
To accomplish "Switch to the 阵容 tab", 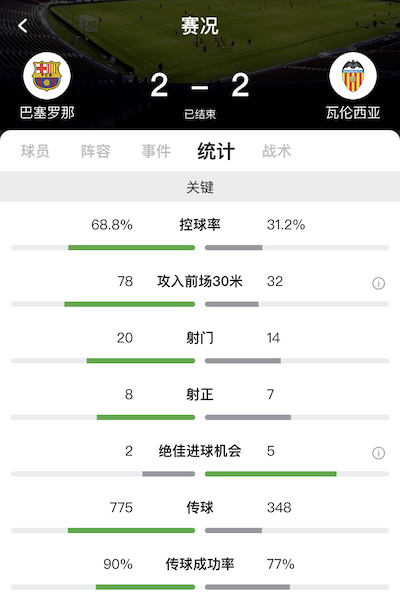I will click(x=95, y=151).
